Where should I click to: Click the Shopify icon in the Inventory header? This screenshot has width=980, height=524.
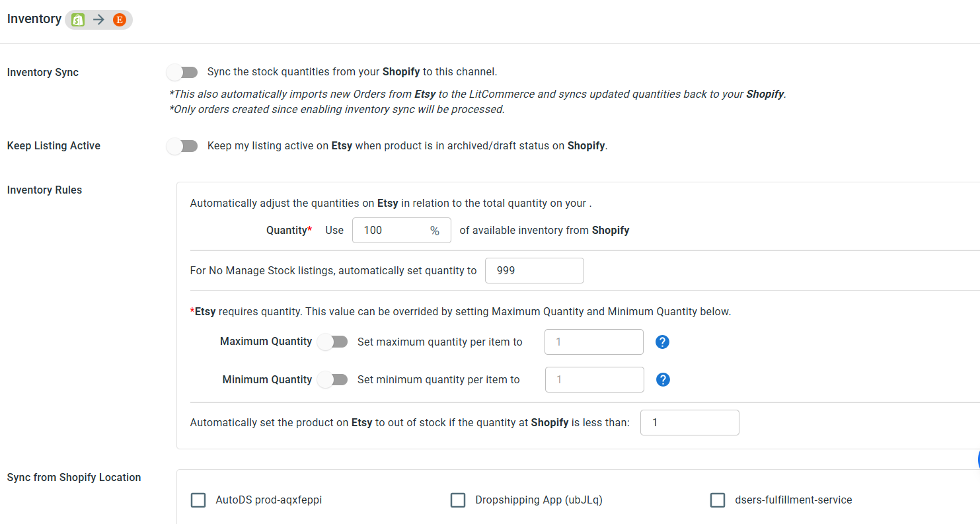point(78,20)
